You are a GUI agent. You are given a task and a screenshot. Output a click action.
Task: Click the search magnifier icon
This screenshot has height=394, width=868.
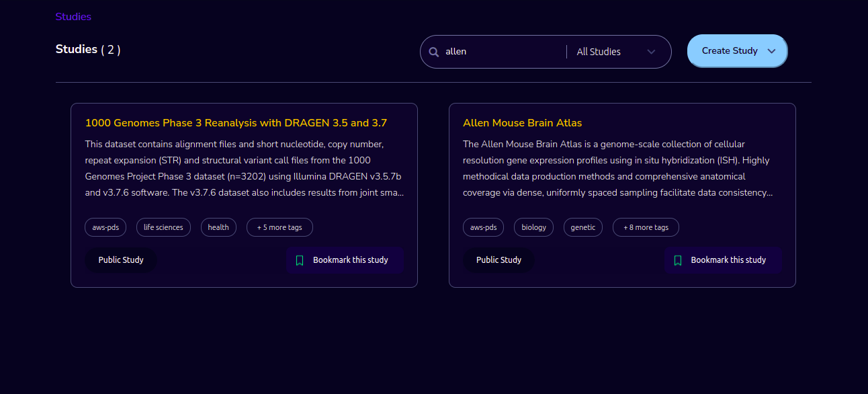[x=434, y=52]
